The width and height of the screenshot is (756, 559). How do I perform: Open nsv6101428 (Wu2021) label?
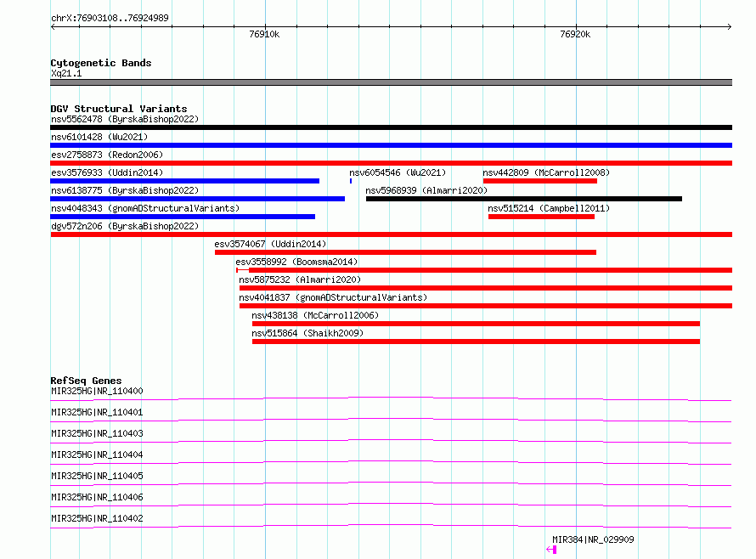click(x=99, y=137)
